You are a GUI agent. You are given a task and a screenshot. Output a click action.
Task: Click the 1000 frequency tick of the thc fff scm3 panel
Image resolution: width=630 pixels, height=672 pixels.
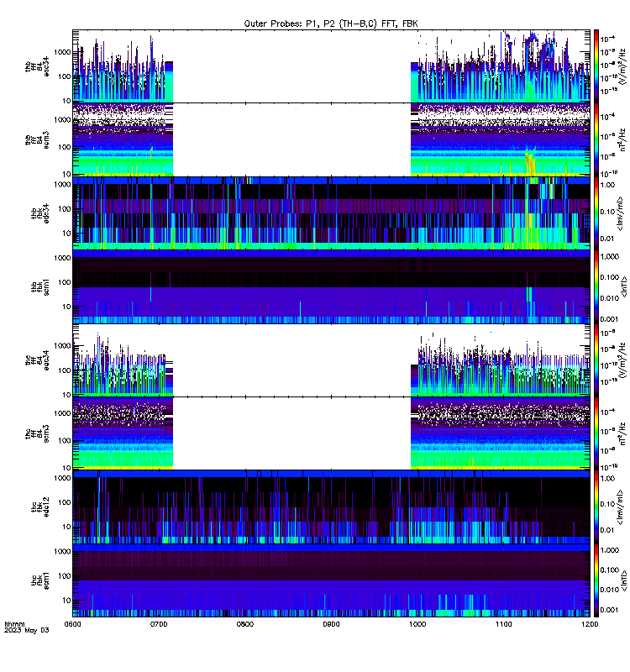coord(62,413)
